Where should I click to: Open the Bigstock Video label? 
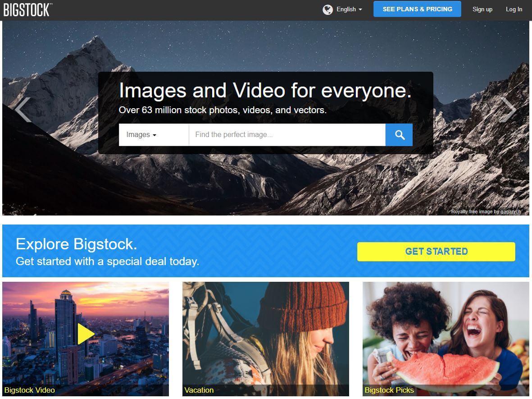tap(30, 390)
